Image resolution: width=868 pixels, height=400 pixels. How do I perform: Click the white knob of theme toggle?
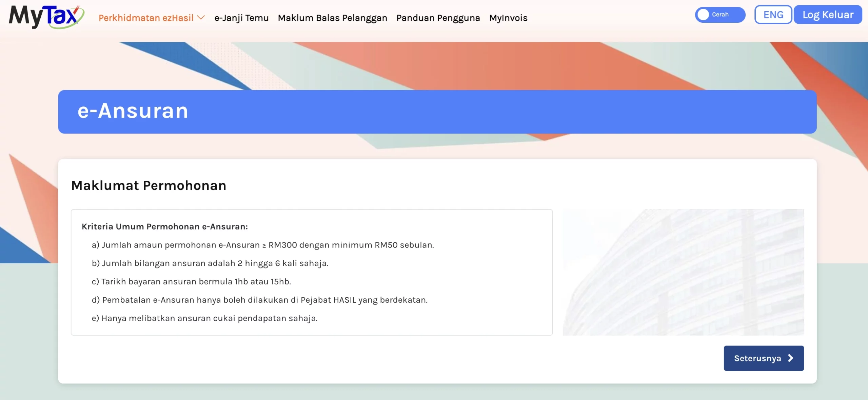(704, 15)
